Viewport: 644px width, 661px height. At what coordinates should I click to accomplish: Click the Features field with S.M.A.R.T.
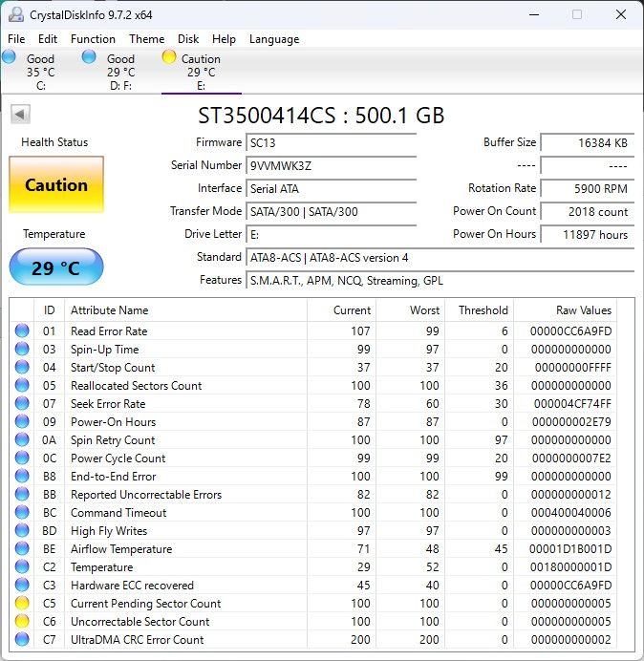click(440, 280)
